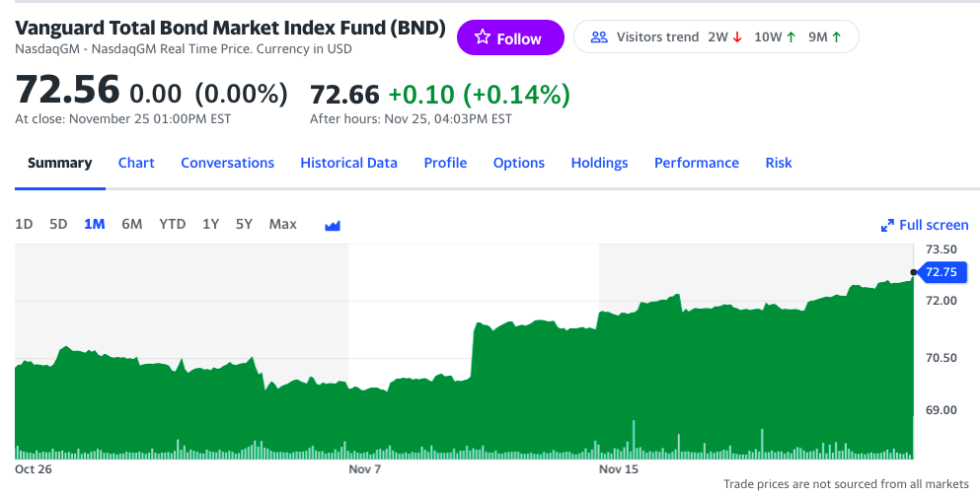This screenshot has width=980, height=496.
Task: Click the 72.66 after hours price
Action: pyautogui.click(x=344, y=95)
